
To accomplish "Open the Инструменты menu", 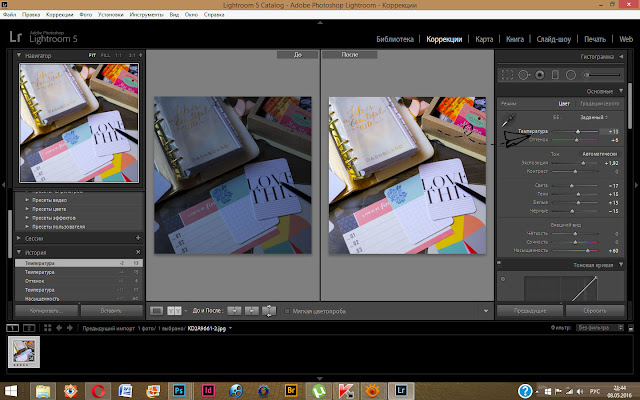I will click(146, 14).
